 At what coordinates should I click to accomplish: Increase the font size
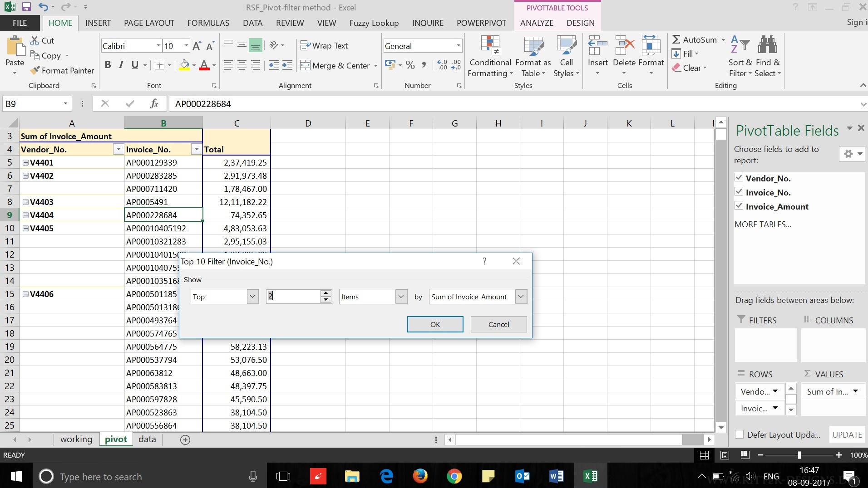pos(197,46)
